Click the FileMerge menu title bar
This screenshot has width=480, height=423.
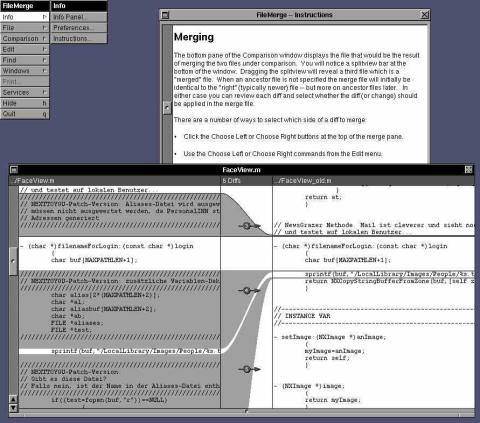point(25,6)
